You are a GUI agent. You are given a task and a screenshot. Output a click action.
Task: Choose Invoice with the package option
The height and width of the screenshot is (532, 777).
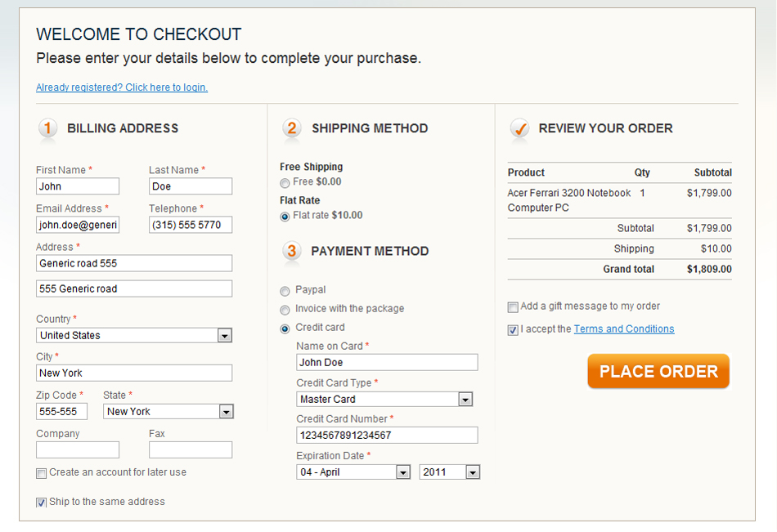(285, 310)
